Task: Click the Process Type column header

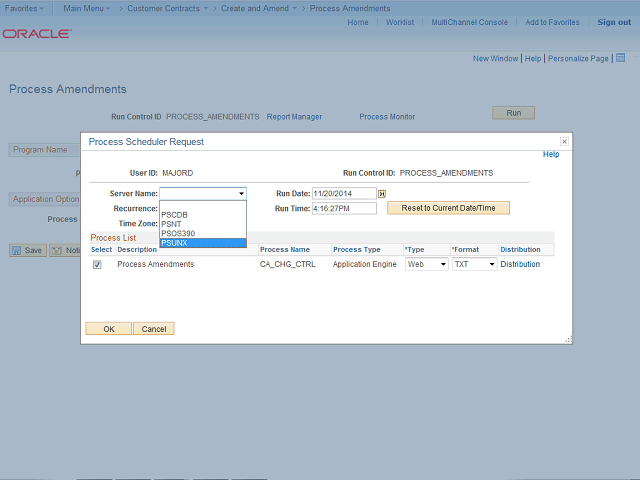Action: pos(357,249)
